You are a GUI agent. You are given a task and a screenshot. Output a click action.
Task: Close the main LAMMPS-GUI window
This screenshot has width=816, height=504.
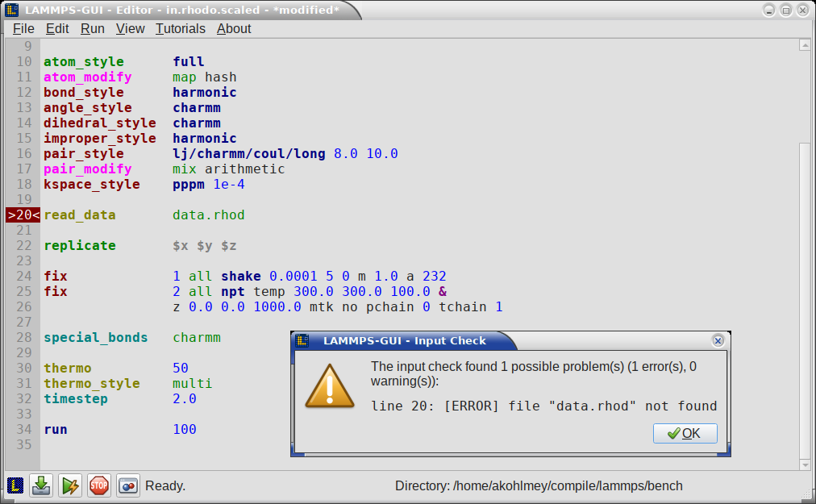(803, 10)
